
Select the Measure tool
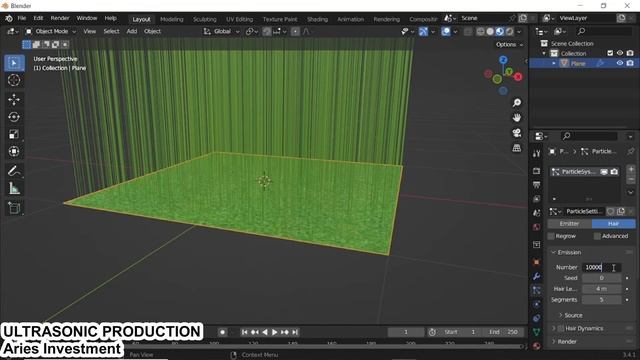[x=14, y=188]
